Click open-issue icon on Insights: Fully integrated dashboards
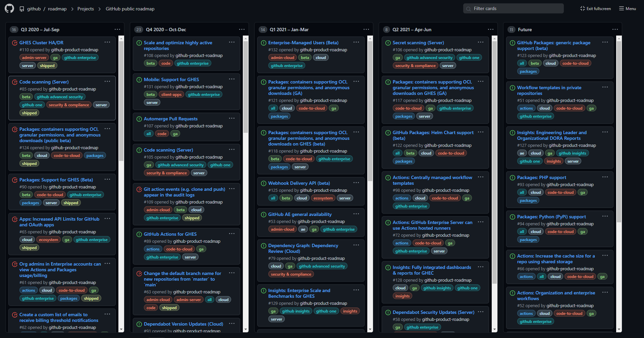The height and width of the screenshot is (338, 644). pyautogui.click(x=388, y=268)
